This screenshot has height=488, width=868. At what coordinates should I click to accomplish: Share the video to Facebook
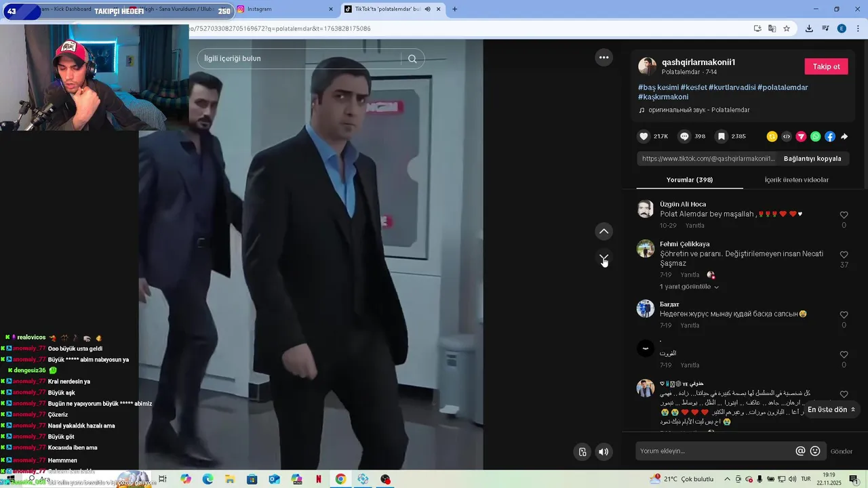830,136
